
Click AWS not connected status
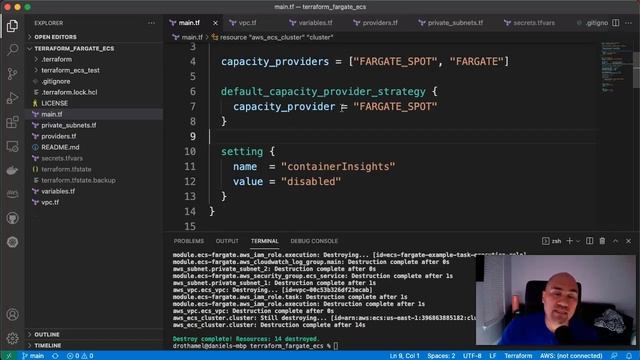pos(571,356)
